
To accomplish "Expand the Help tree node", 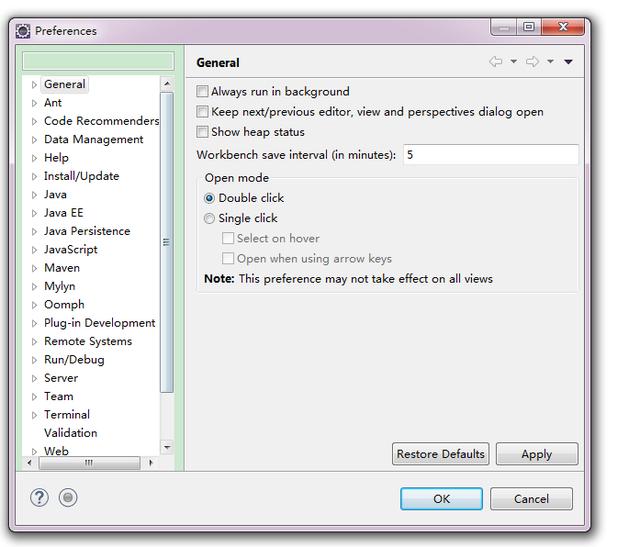I will point(34,158).
